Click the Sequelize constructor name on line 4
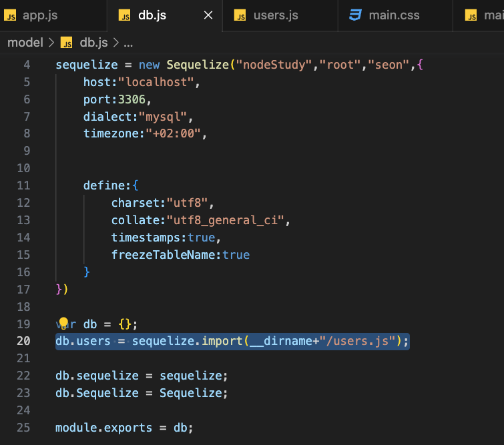The width and height of the screenshot is (504, 445). pyautogui.click(x=198, y=65)
